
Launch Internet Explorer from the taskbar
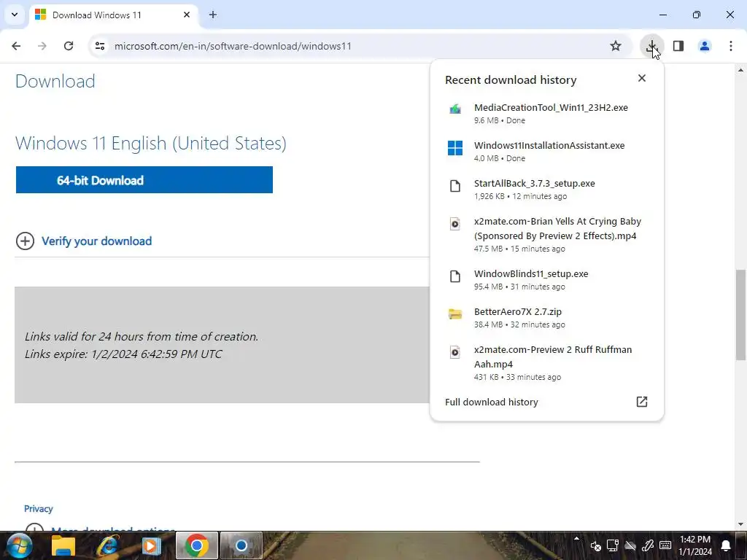click(108, 545)
